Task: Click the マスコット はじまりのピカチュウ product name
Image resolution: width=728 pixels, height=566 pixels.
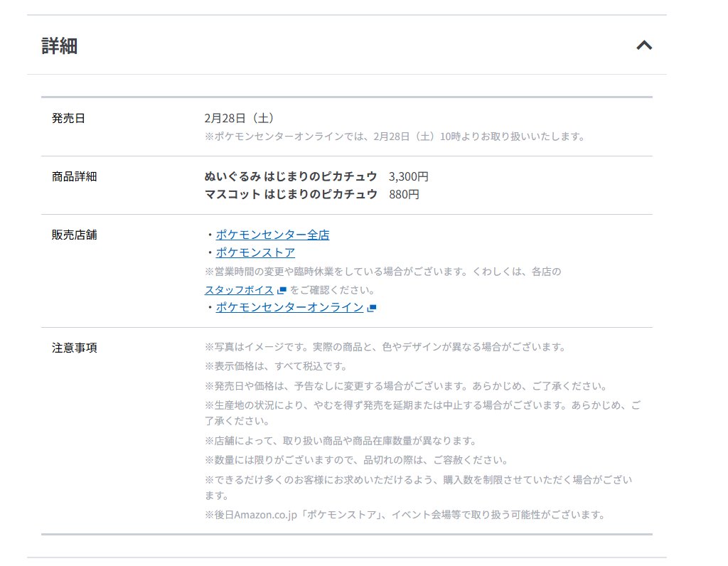Action: 291,194
